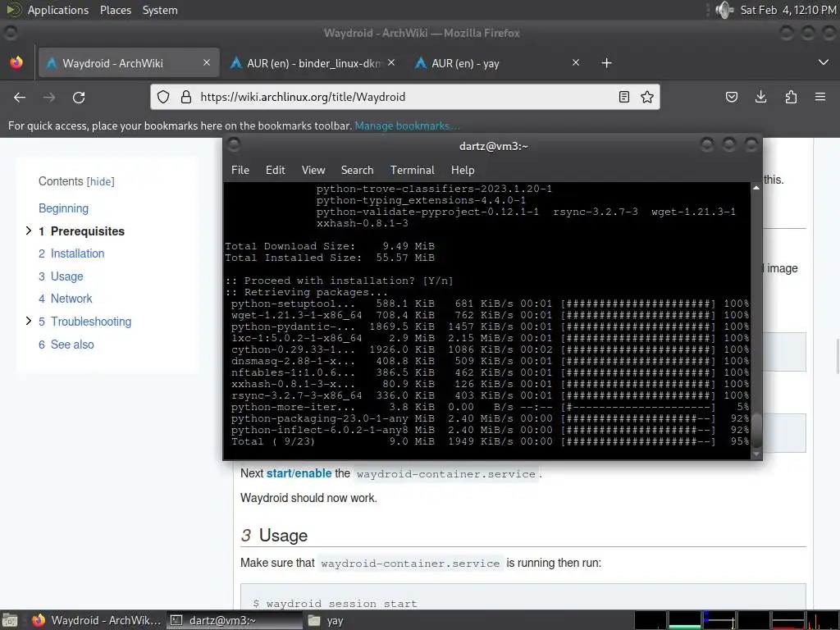Click the waydroid session start code block
Viewport: 840px width, 630px height.
523,597
